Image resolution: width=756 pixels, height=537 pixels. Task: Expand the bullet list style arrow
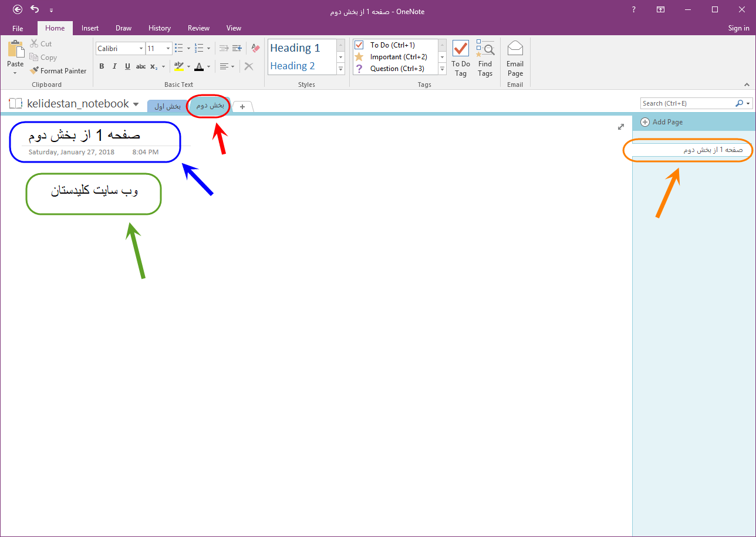click(x=188, y=49)
